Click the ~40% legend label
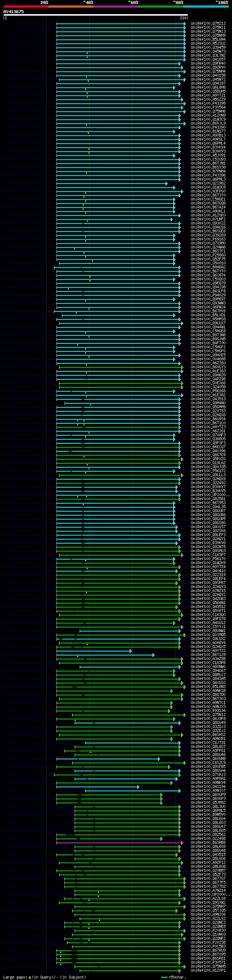The height and width of the screenshot is (980, 232). pos(88,2)
